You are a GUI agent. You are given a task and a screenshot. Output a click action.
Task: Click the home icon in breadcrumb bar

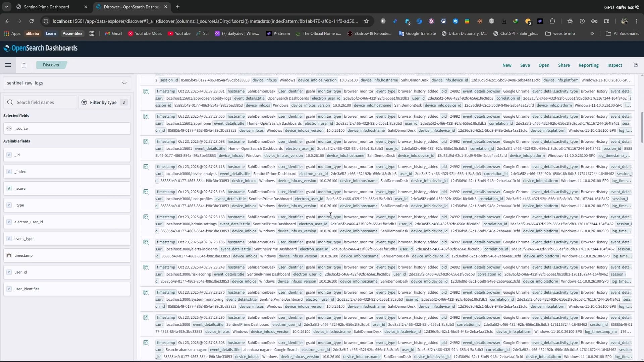click(x=24, y=65)
